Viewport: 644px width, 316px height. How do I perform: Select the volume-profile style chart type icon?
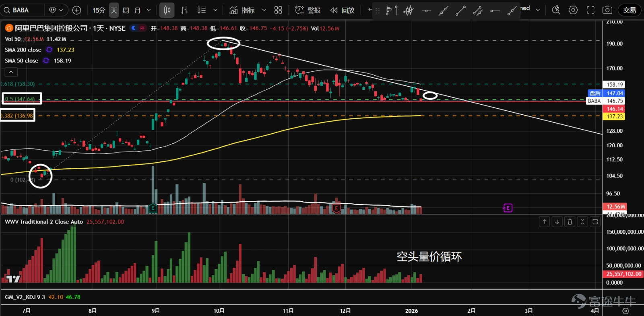[202, 10]
